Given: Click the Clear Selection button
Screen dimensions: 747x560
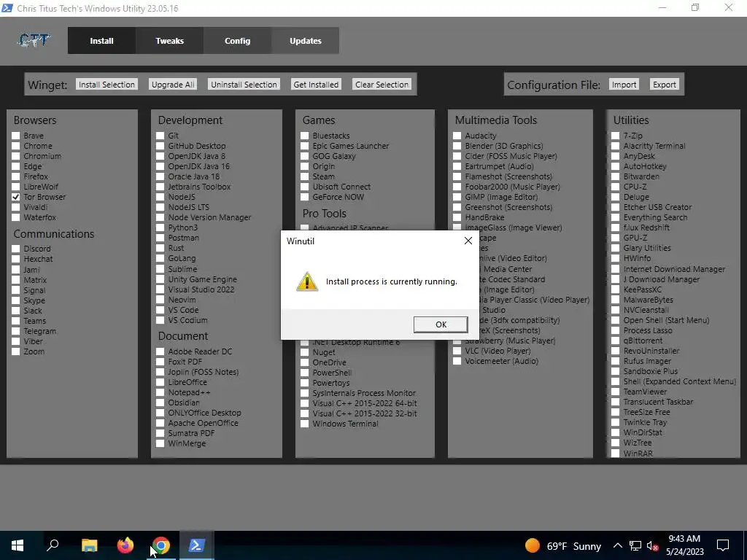Looking at the screenshot, I should pyautogui.click(x=382, y=85).
